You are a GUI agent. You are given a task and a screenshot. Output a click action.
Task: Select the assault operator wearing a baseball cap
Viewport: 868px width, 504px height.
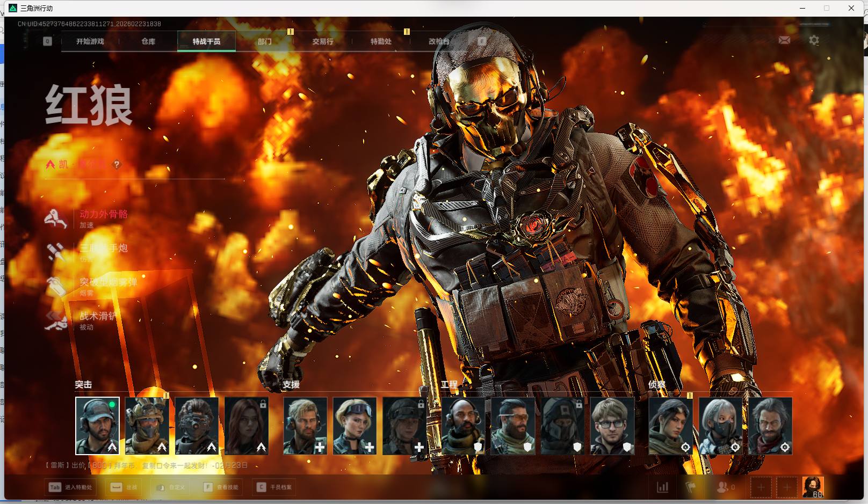tap(97, 426)
